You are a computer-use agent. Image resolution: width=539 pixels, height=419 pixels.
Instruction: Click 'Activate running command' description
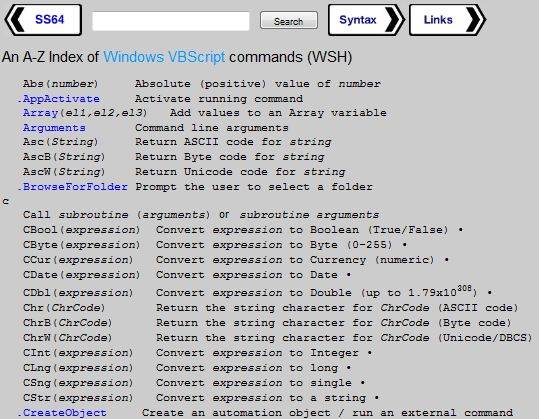pos(219,99)
